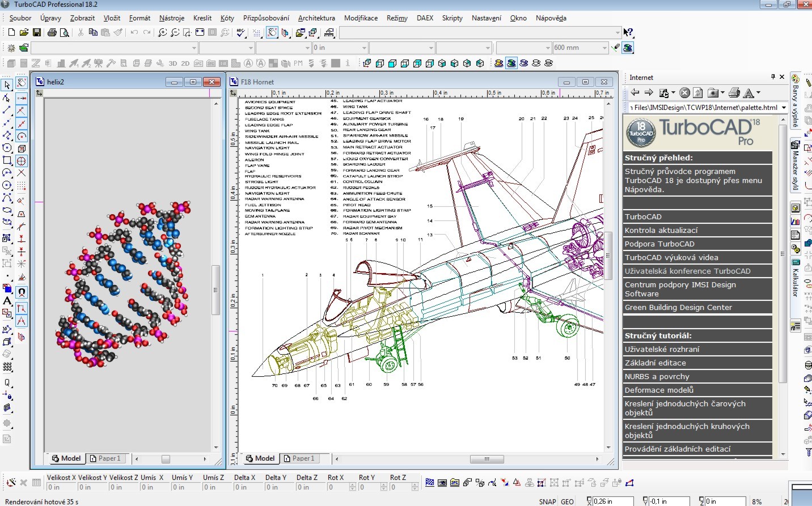The width and height of the screenshot is (812, 506).
Task: Run the ABC spell check tool
Action: [x=241, y=32]
